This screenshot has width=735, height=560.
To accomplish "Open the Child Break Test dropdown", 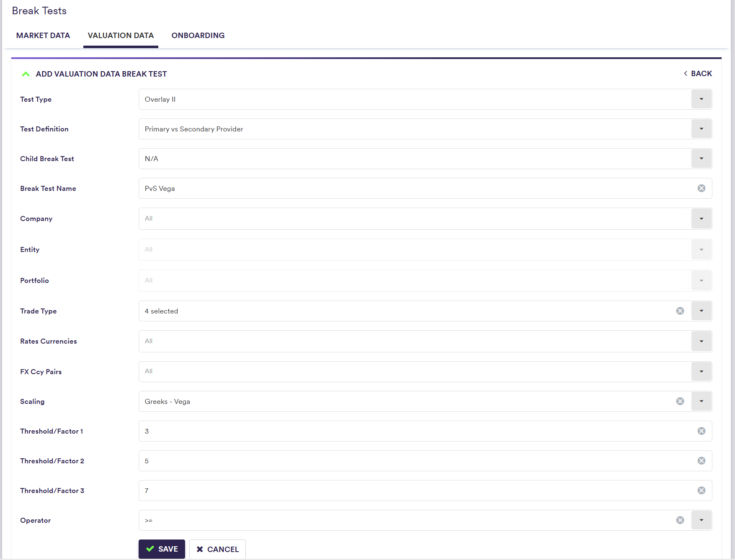I will point(701,159).
